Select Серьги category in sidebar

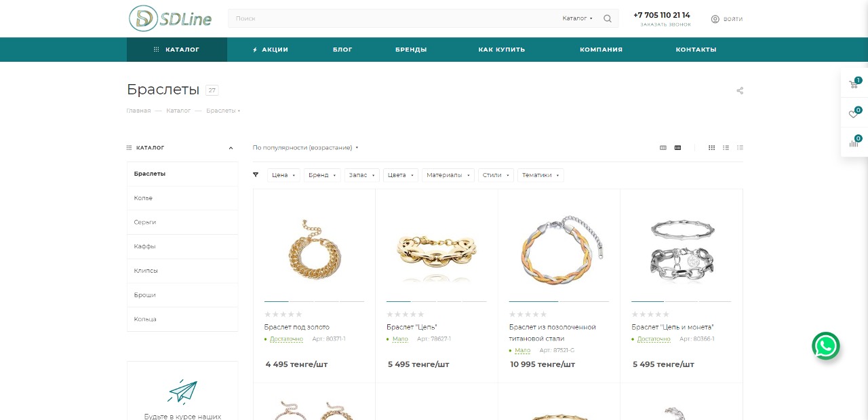tap(182, 223)
